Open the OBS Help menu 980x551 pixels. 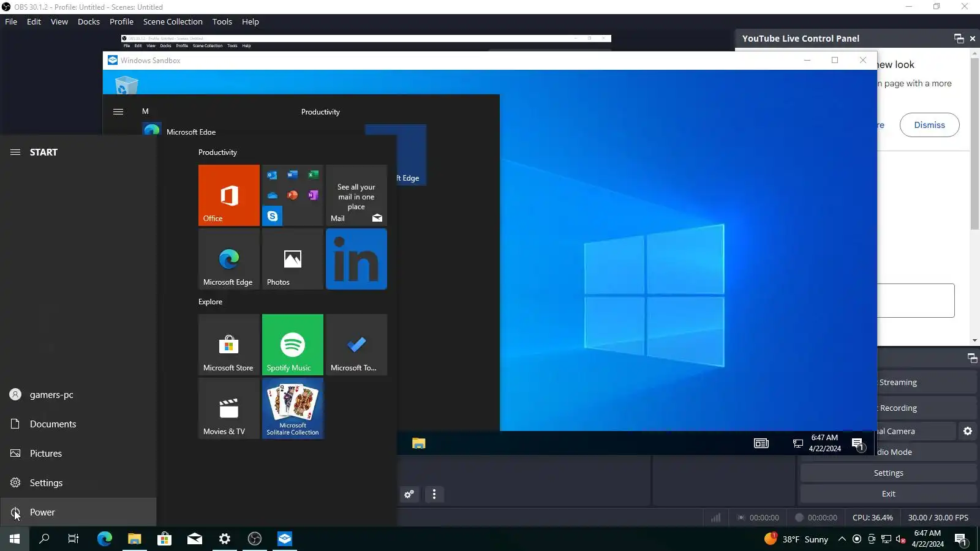[251, 21]
